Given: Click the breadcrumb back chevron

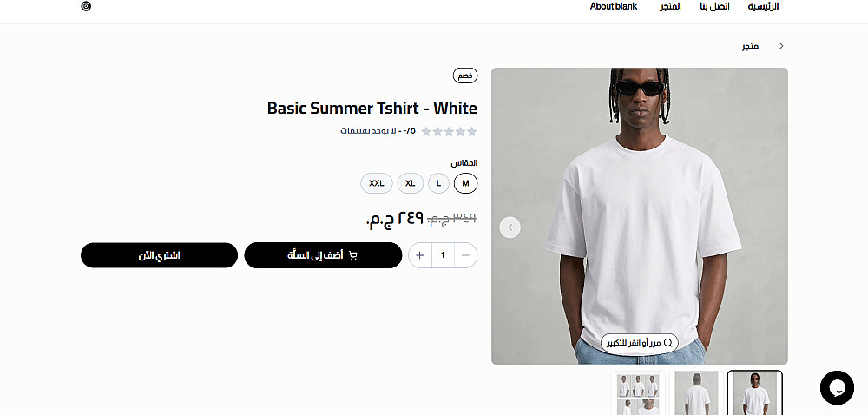Looking at the screenshot, I should click(781, 46).
